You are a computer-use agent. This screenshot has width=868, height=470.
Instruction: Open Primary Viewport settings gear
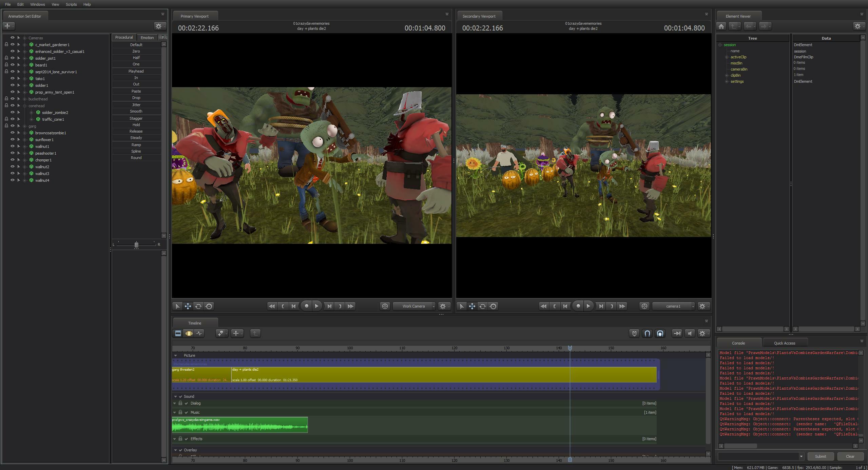pos(444,306)
